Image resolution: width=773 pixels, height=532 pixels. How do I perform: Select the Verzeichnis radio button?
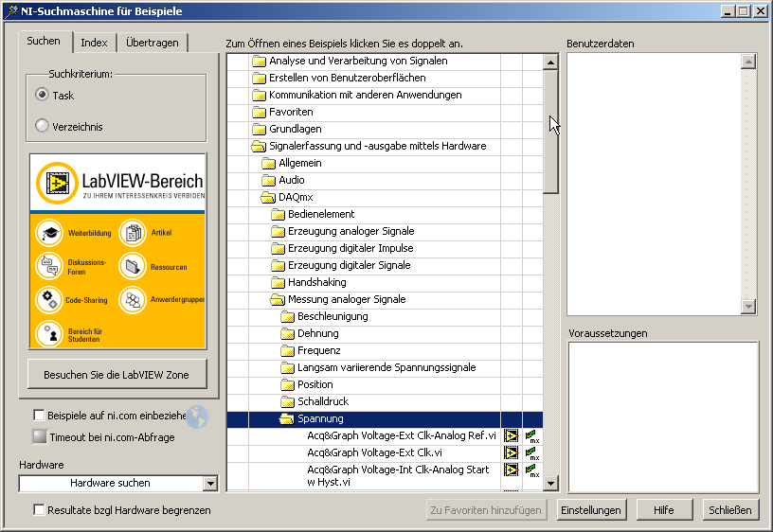[42, 126]
